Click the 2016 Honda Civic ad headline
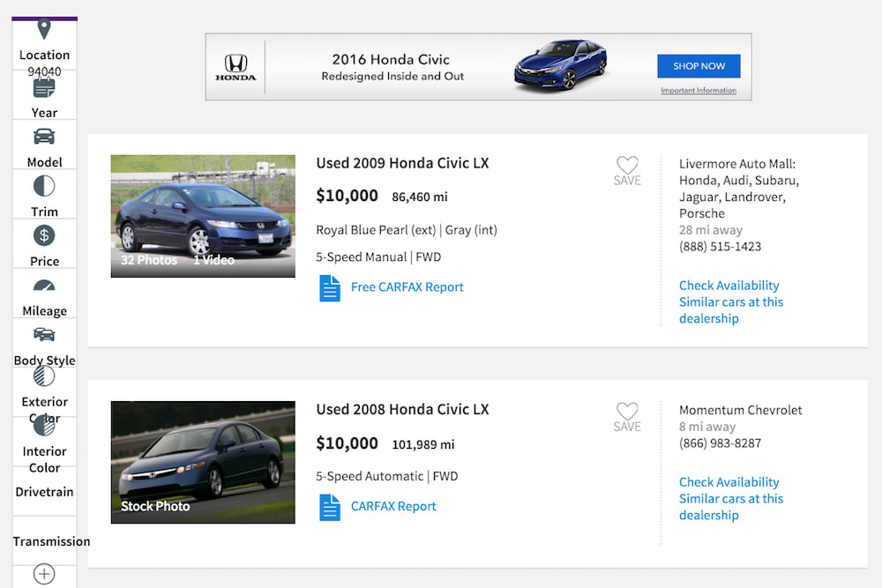 coord(391,60)
